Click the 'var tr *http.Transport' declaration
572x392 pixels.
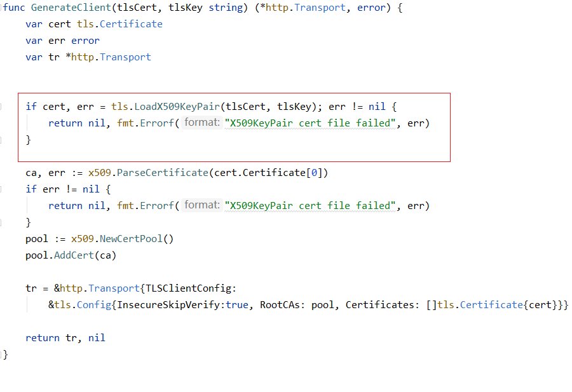88,57
